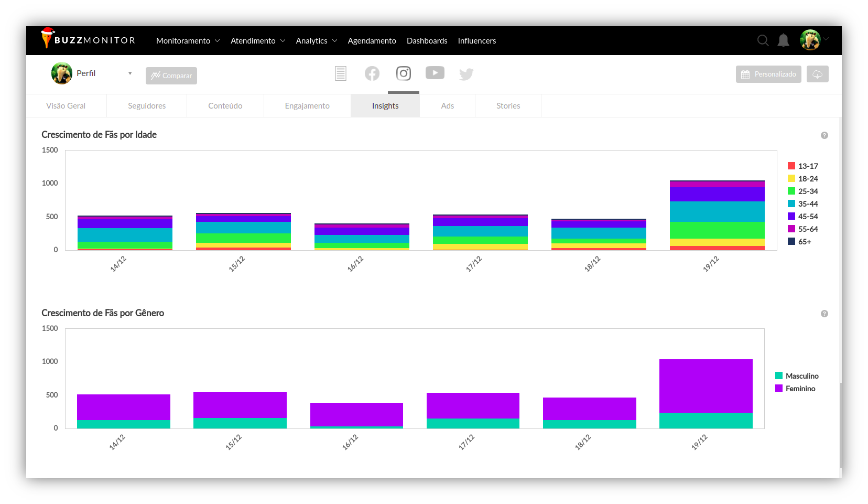This screenshot has height=504, width=868.
Task: Click the cloud download export button
Action: (x=817, y=74)
